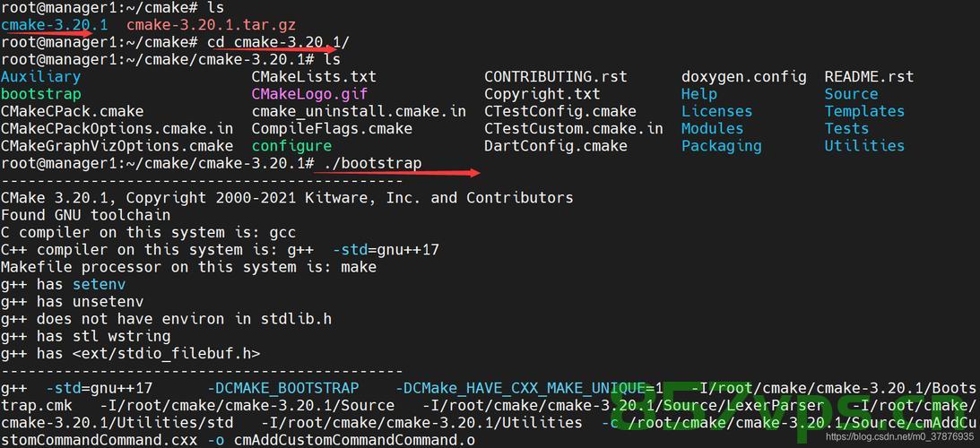980x448 pixels.
Task: Click Copyright.txt file name
Action: pos(542,94)
